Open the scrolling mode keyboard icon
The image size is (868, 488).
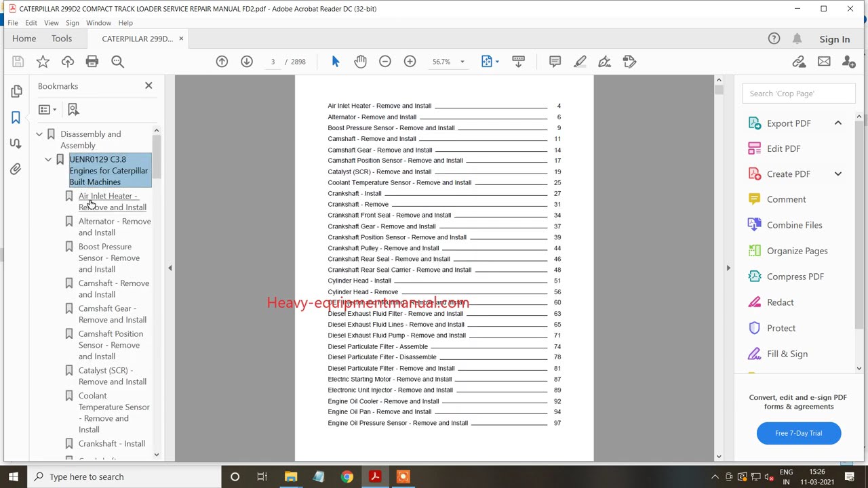(518, 62)
